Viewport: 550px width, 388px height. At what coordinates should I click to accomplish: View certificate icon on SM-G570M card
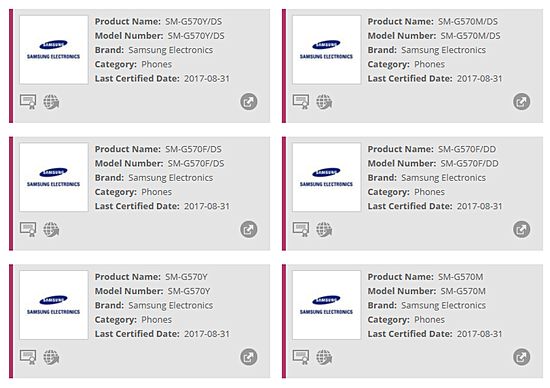301,357
